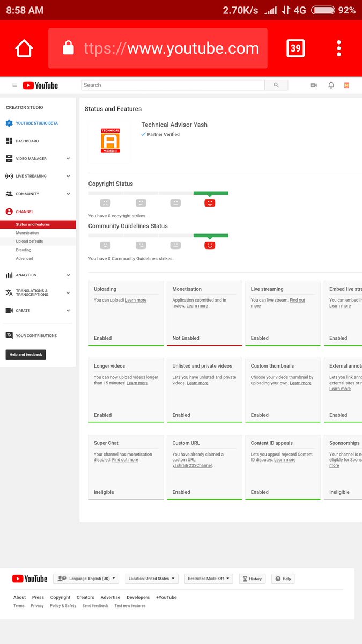
Task: Click the red happy face under Copyright Status
Action: point(210,203)
